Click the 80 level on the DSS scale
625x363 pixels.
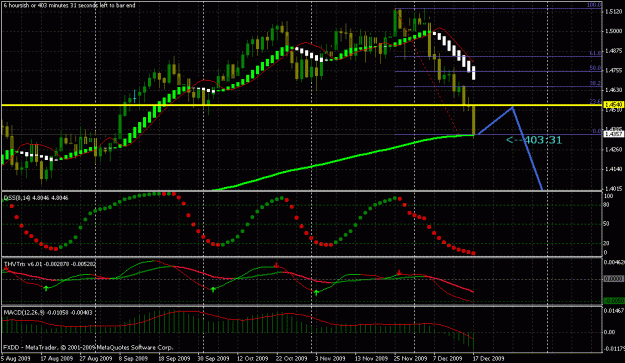tap(606, 205)
